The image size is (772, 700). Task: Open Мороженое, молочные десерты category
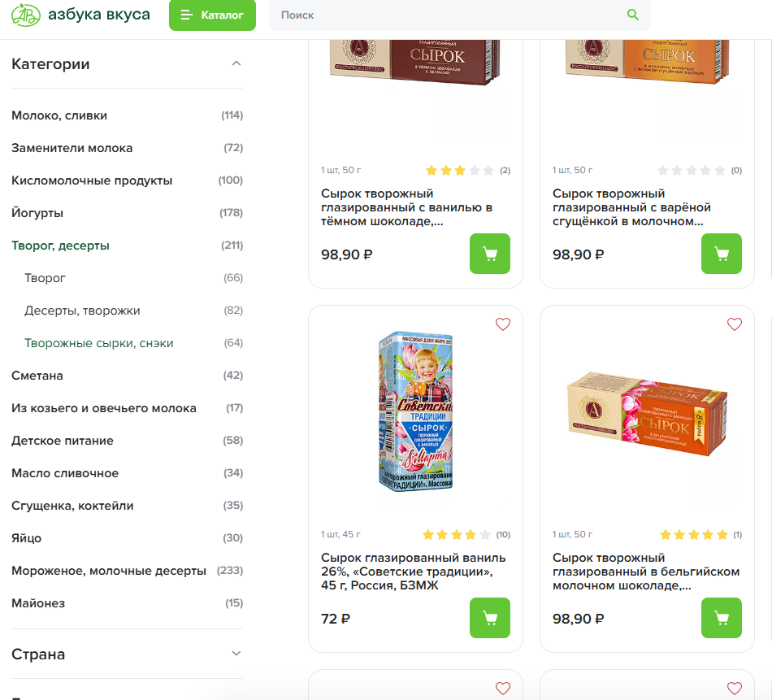tap(109, 571)
